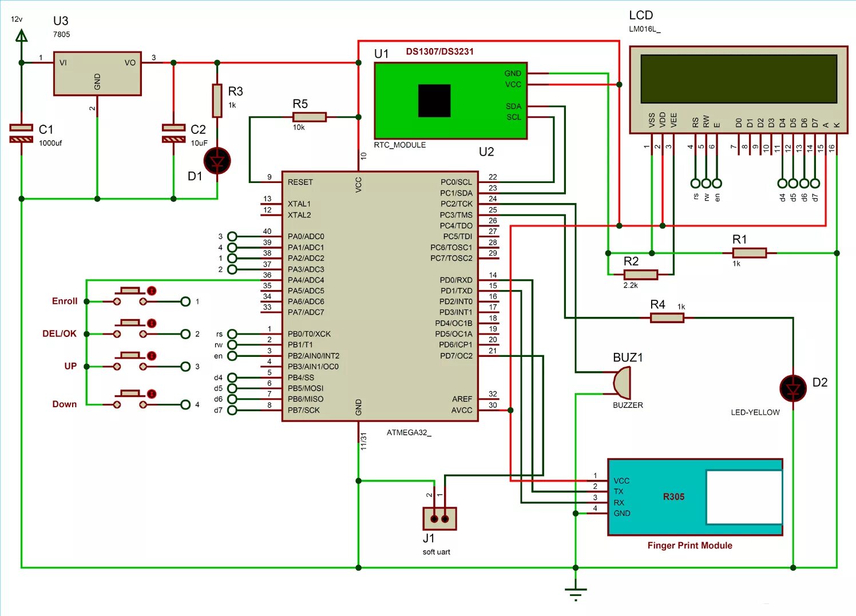
Task: Click the SDA pin label on RTC module
Action: pos(513,106)
